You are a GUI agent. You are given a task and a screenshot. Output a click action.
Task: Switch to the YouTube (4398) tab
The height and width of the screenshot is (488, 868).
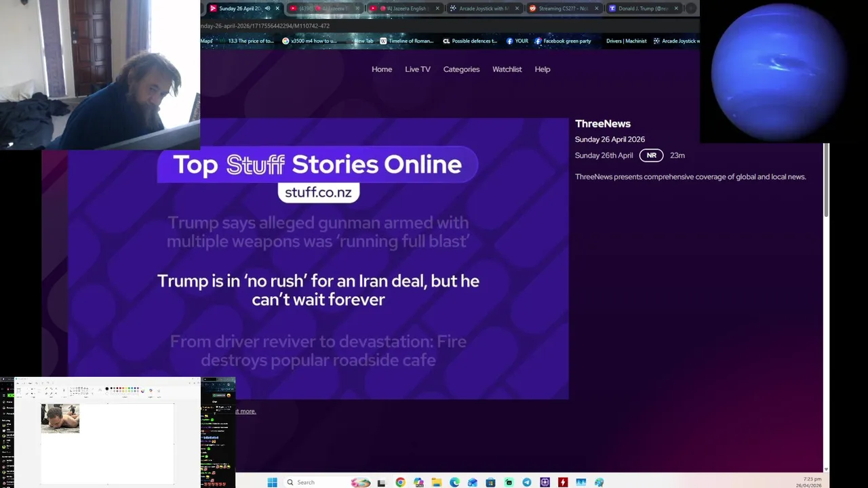325,9
